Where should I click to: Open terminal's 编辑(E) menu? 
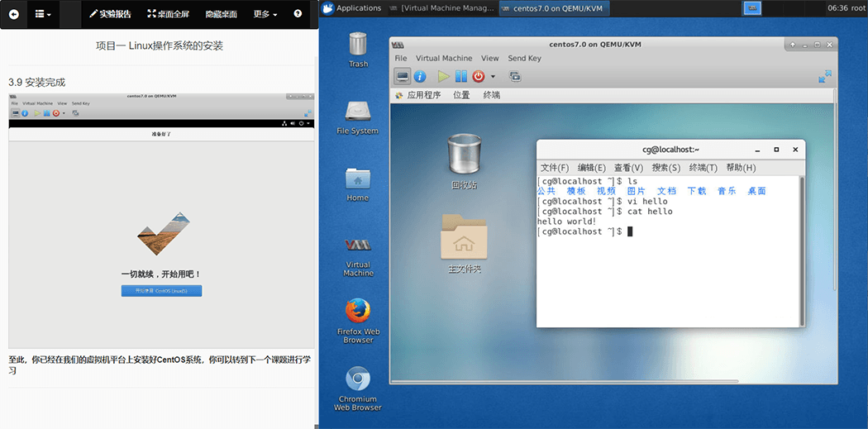tap(591, 168)
